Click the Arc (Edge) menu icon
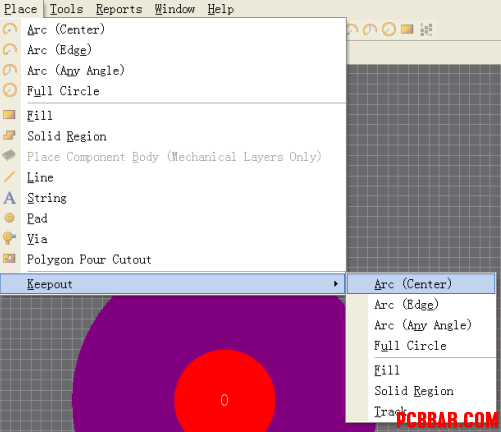 (10, 50)
